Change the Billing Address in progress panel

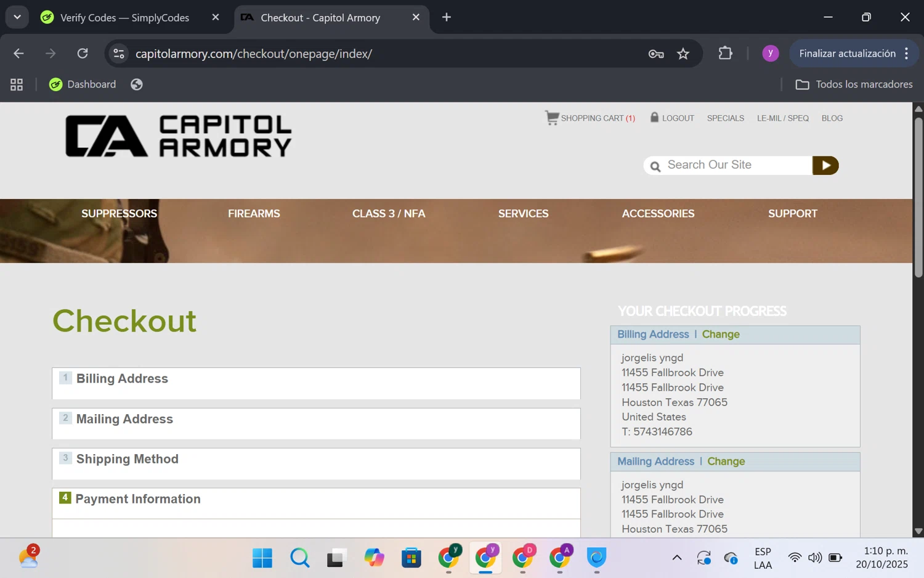(721, 335)
